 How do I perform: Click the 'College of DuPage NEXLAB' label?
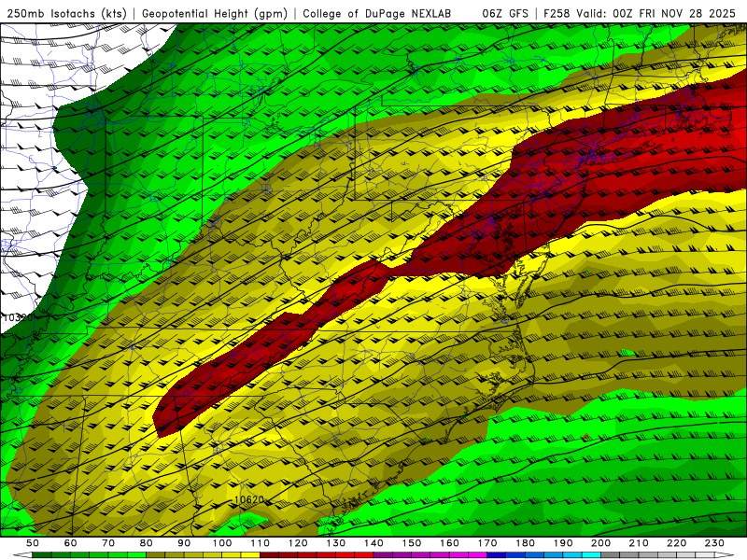tap(377, 14)
